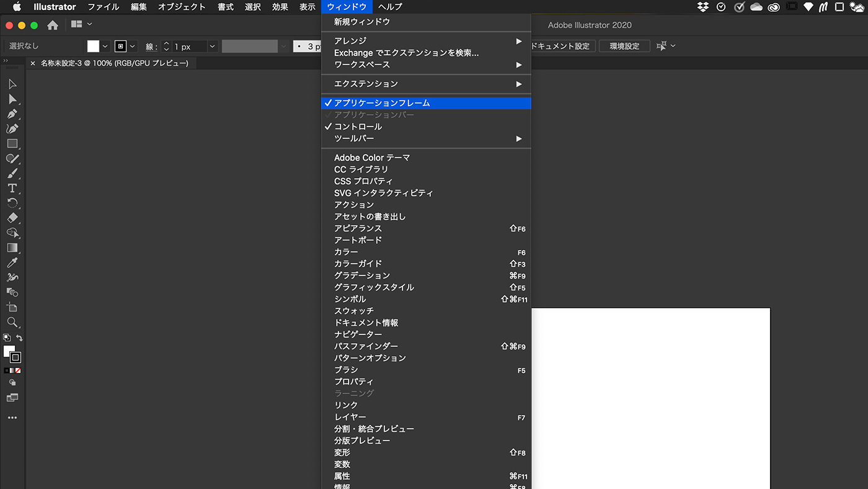
Task: Activate the Paintbrush tool
Action: coord(12,173)
